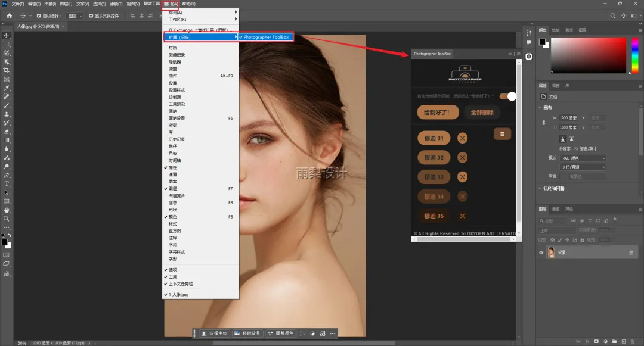Uncheck Photographer ToolBox in the submenu
644x346 pixels.
(266, 37)
